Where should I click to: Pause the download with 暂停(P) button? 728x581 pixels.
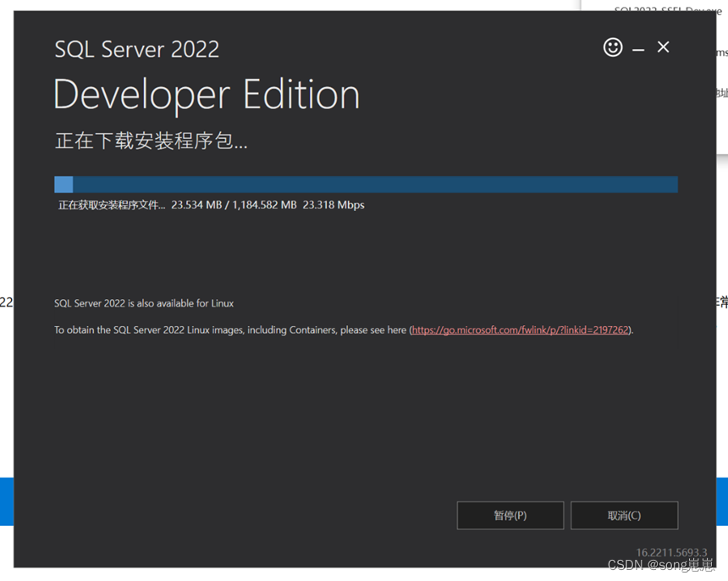pos(510,516)
